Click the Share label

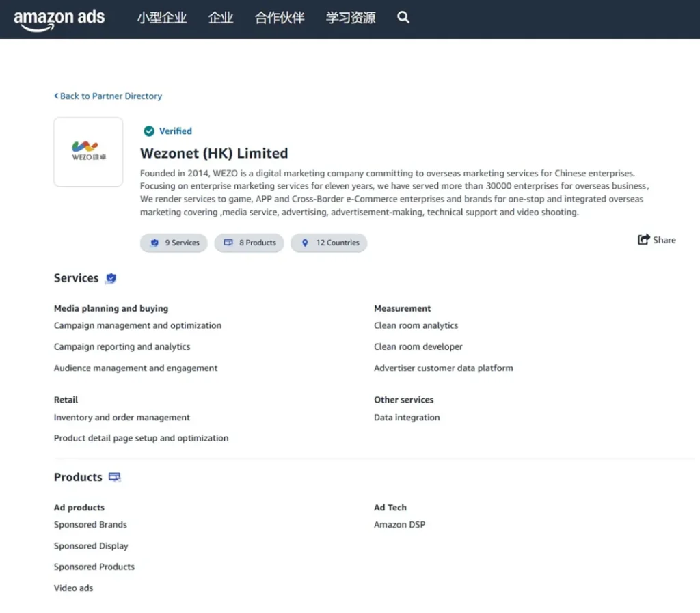(x=664, y=240)
